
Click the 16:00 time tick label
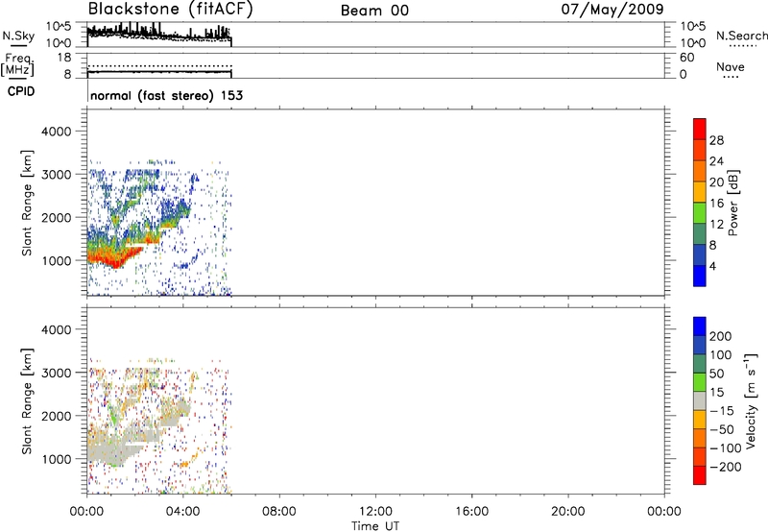[x=471, y=512]
